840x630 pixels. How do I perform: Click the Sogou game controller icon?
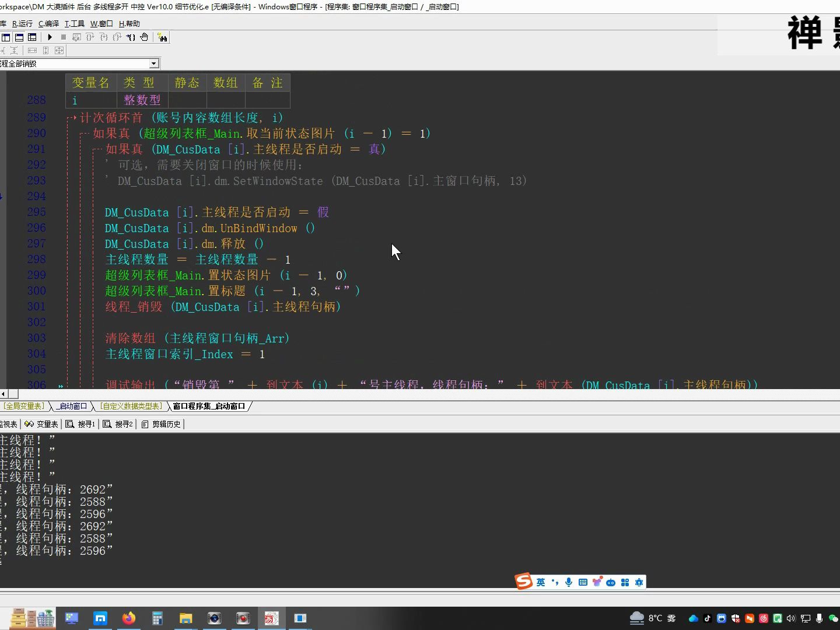point(611,582)
